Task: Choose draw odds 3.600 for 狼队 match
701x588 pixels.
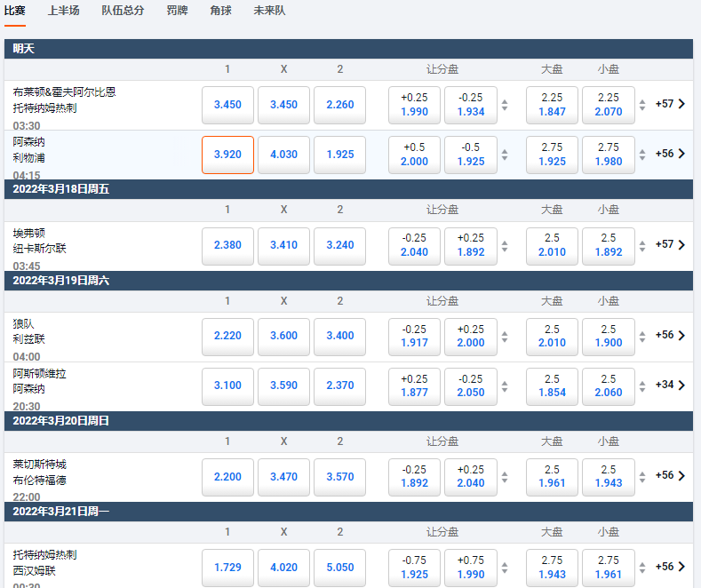Action: pyautogui.click(x=284, y=337)
